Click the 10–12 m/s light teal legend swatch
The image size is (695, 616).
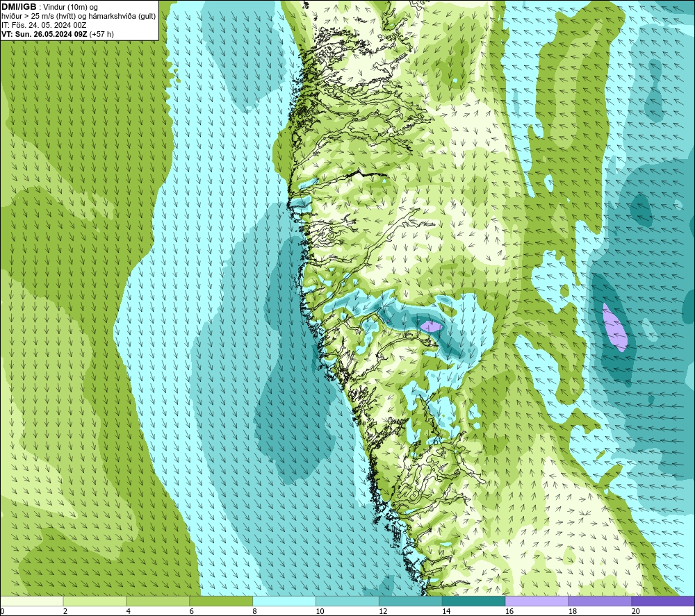347,601
